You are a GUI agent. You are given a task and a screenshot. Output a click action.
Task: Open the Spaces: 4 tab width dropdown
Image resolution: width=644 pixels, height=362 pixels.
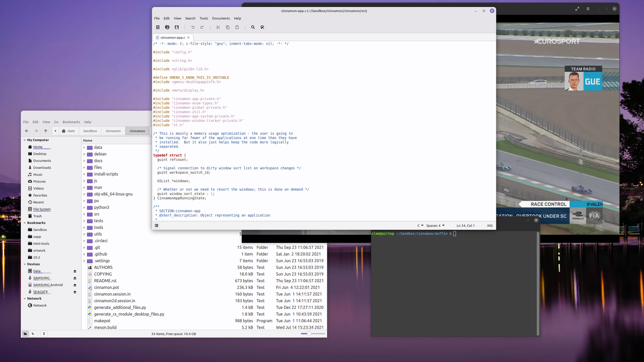(x=435, y=226)
